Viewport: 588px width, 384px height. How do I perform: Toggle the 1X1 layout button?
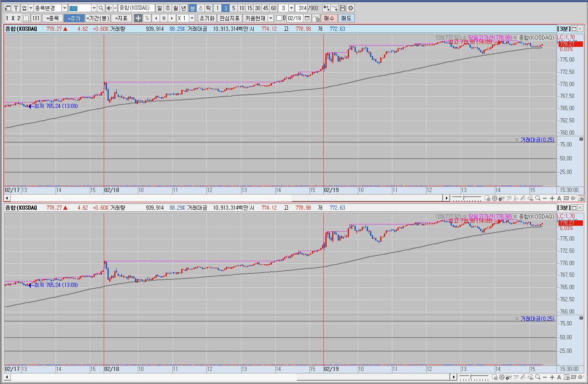pyautogui.click(x=36, y=18)
